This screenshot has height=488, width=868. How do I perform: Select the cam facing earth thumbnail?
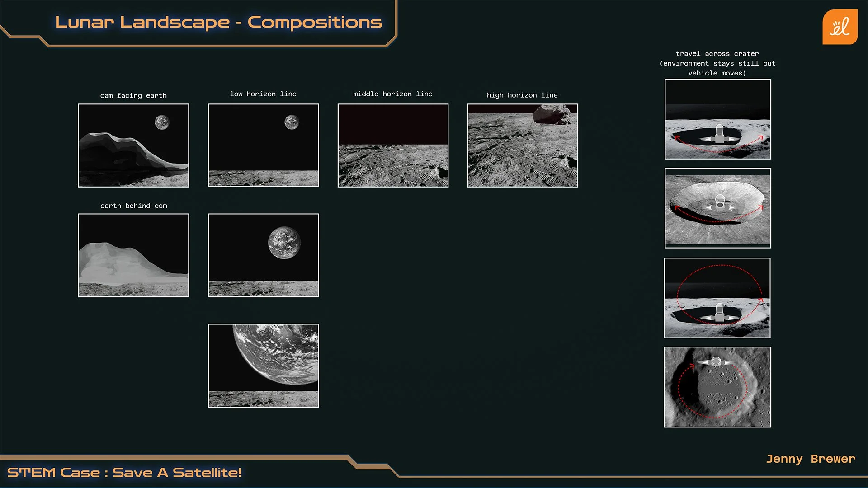[133, 145]
